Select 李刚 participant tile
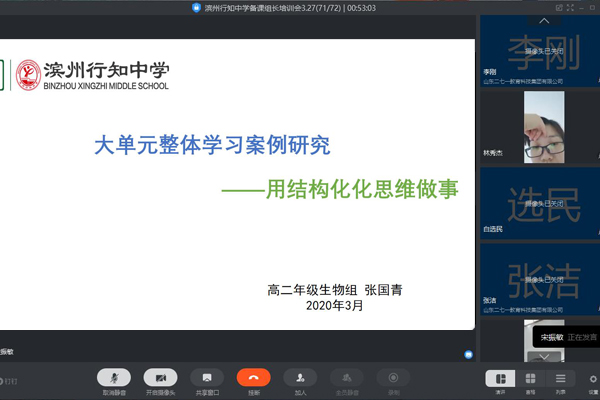Screen dimensions: 600x400 [540, 51]
